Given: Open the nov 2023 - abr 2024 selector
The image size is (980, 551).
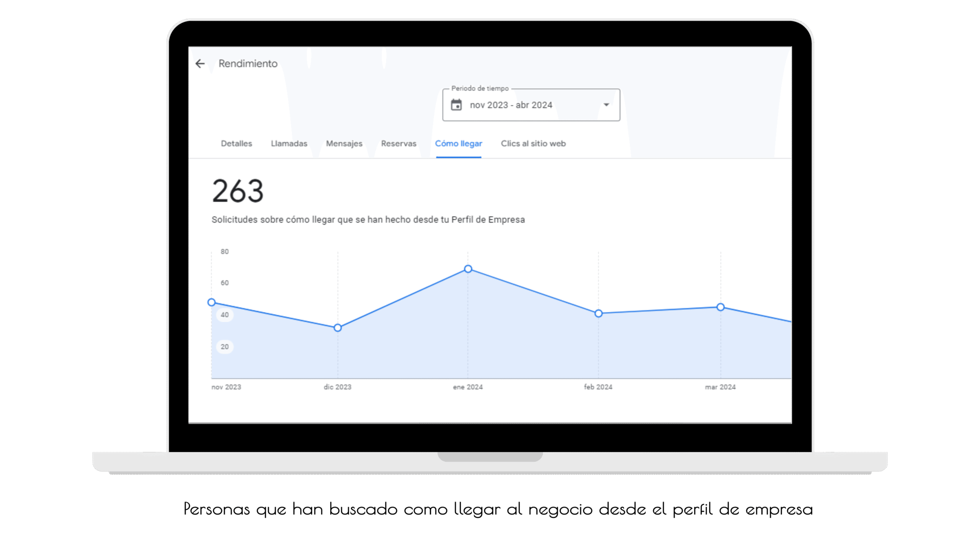Looking at the screenshot, I should click(x=511, y=105).
